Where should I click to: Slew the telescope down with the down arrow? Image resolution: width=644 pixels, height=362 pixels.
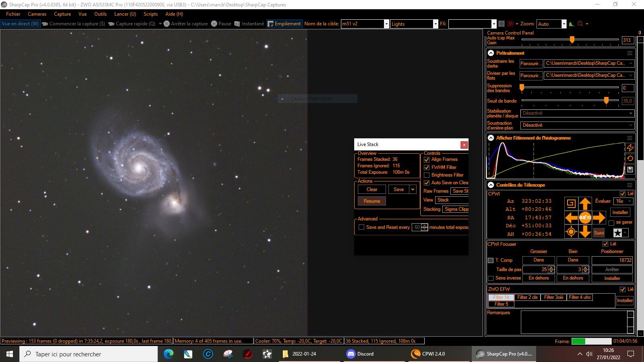585,231
